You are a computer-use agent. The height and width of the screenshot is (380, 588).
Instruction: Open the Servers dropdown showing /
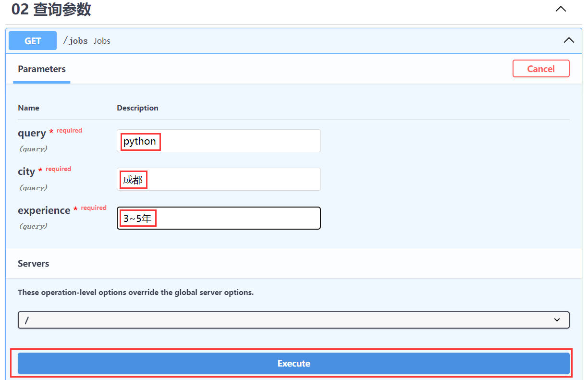(293, 320)
